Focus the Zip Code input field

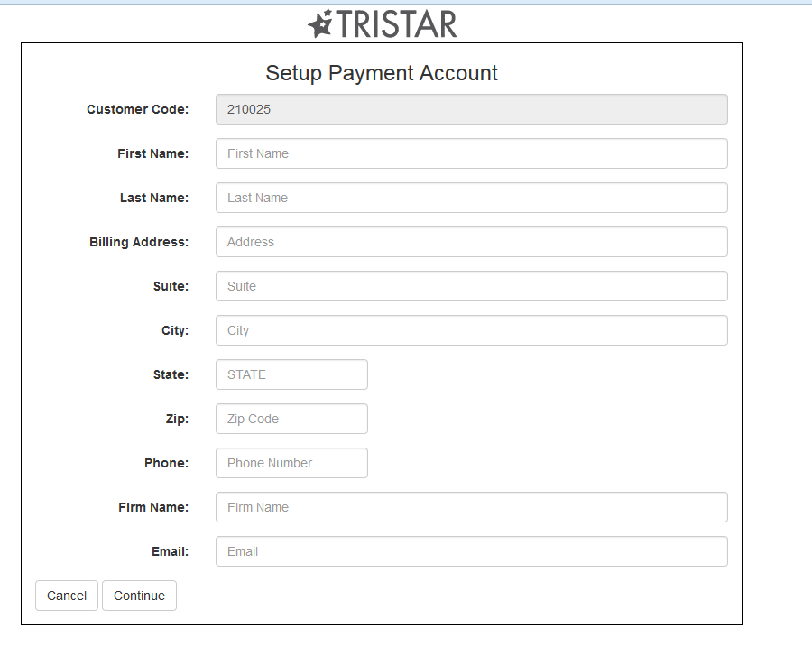291,419
